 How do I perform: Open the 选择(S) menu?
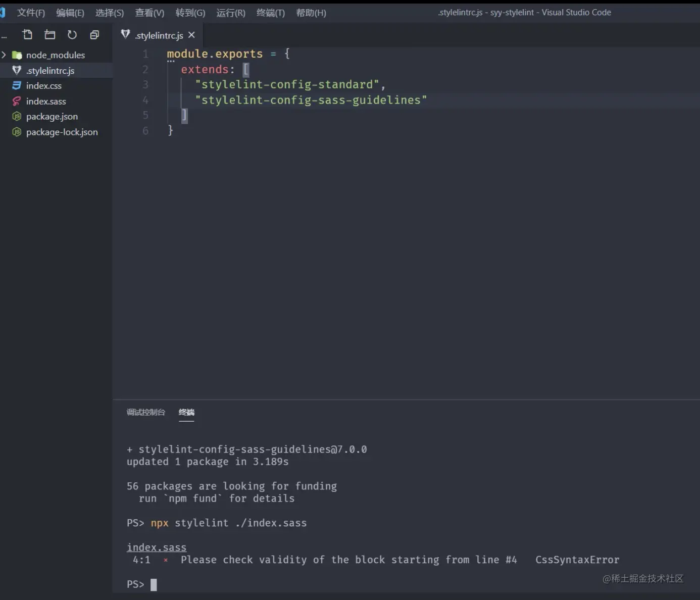[x=110, y=13]
